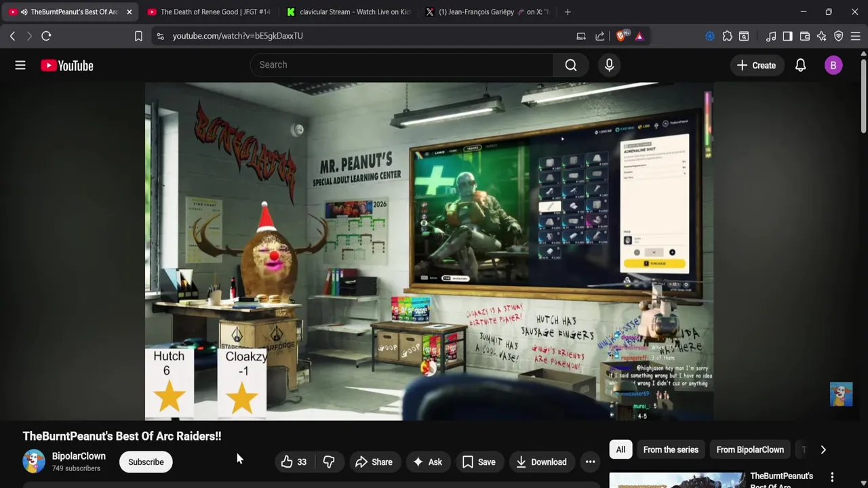Open a new browser tab

(568, 12)
